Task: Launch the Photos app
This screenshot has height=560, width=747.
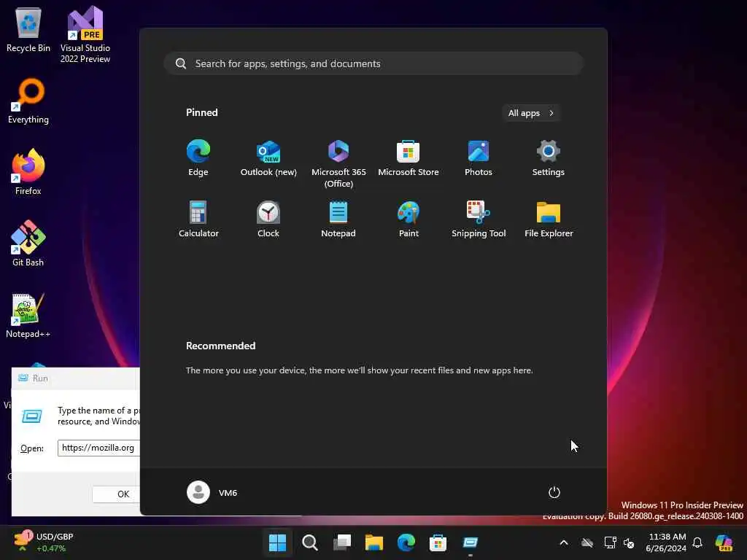Action: 479,158
